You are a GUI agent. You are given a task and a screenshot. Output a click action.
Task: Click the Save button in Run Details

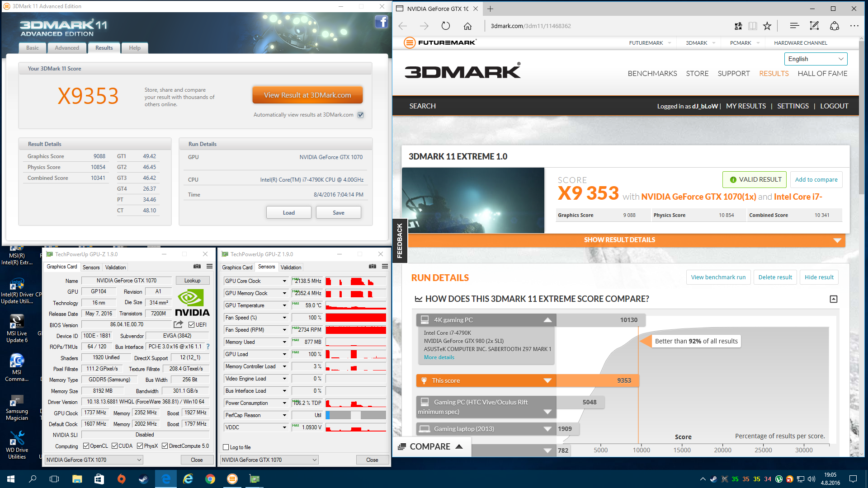click(x=338, y=212)
